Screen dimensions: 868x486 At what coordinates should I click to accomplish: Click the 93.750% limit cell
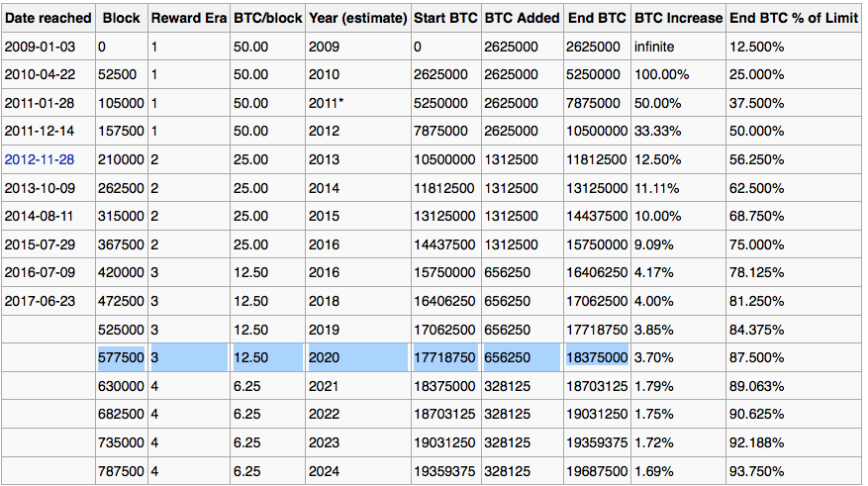pos(756,471)
